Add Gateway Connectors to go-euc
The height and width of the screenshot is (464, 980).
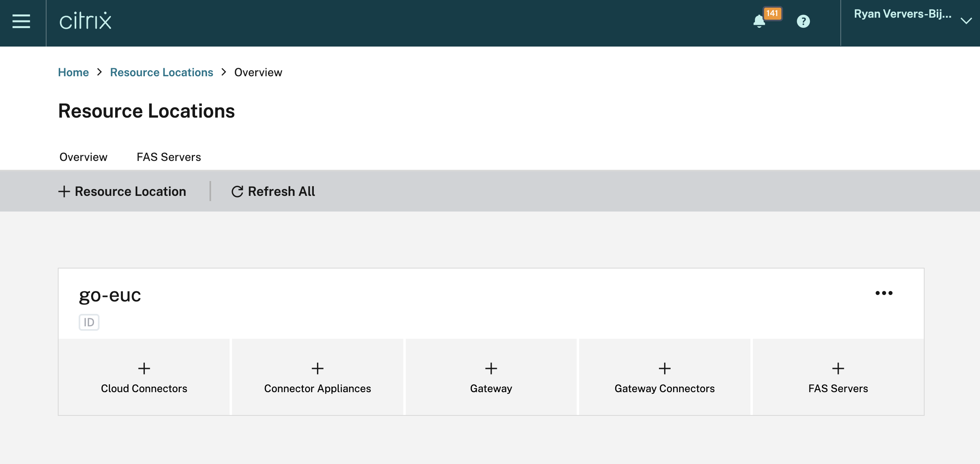coord(665,377)
